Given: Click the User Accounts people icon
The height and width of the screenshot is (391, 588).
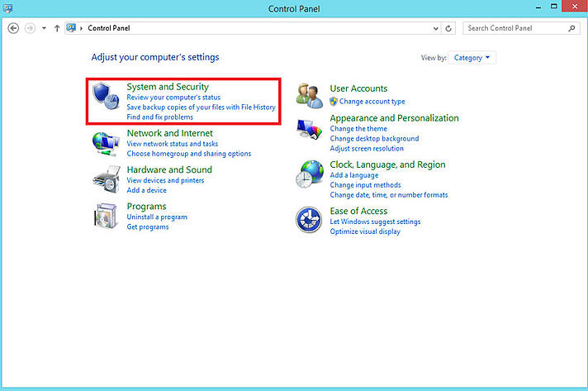Looking at the screenshot, I should click(x=309, y=96).
